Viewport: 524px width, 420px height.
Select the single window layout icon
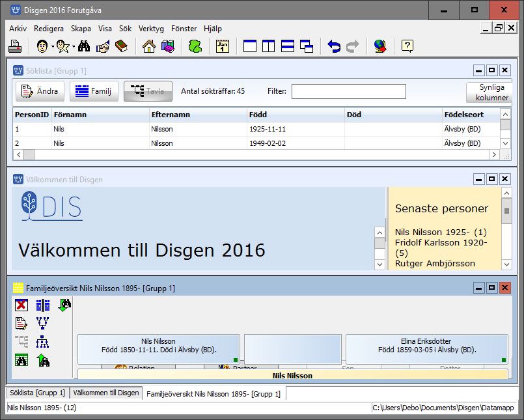[250, 46]
